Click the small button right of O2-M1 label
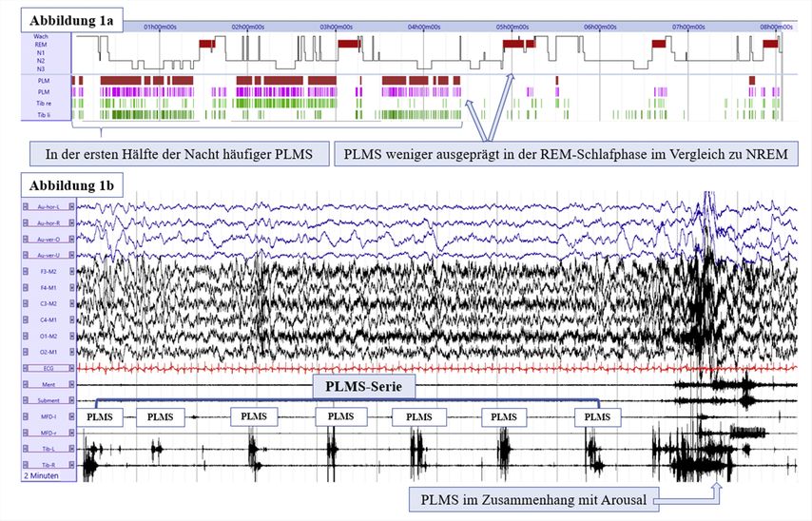This screenshot has width=812, height=521. [x=69, y=351]
